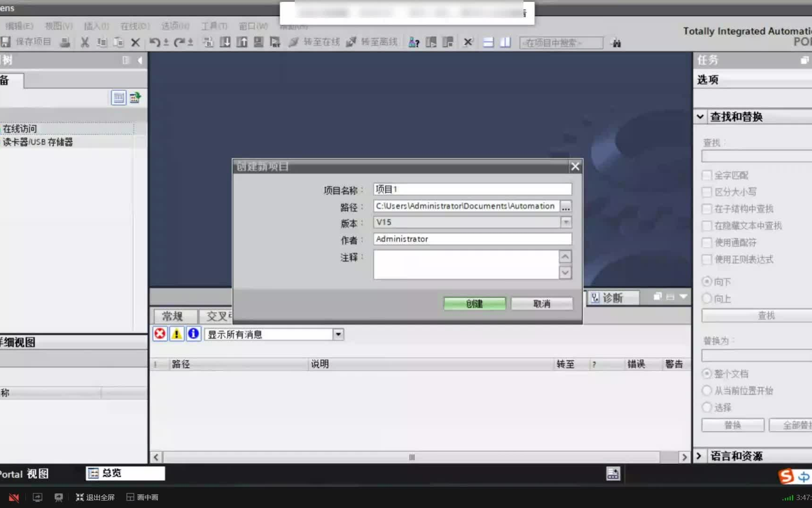Click the green arrow icon in the project tree header
Viewport: 812px width, 508px height.
pyautogui.click(x=135, y=97)
